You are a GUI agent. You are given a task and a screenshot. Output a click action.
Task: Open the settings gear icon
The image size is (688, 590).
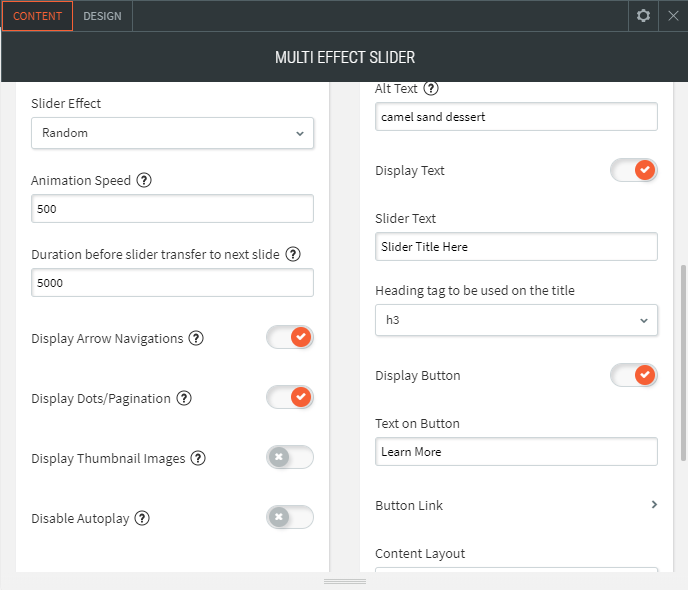(x=643, y=16)
